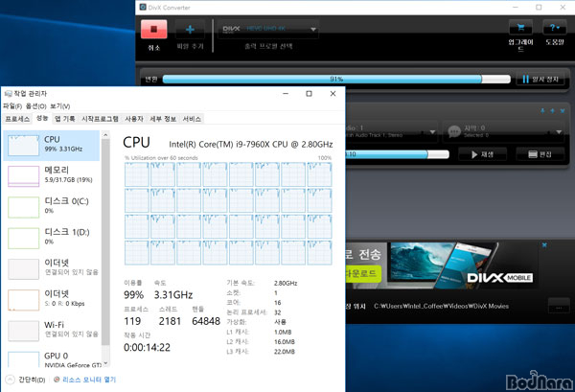Click the sidebar vertical scrollbar thumb
Screen dimensions: 575x392
[105, 242]
